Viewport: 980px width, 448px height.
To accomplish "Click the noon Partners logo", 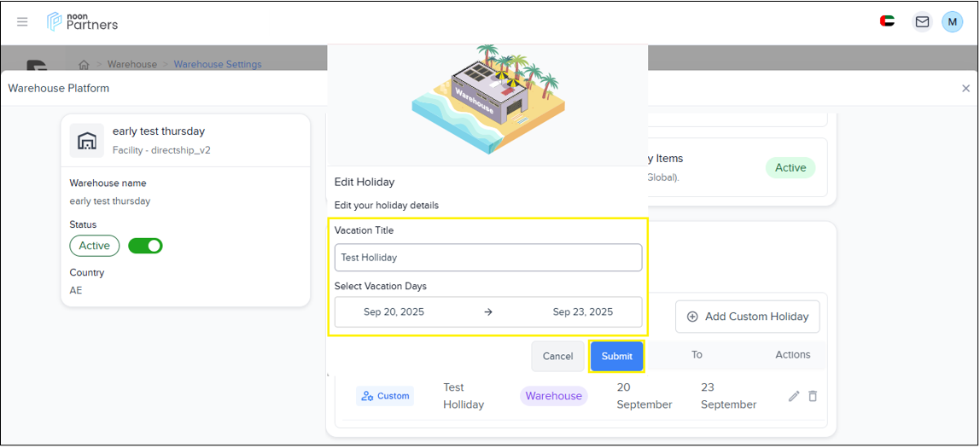I will coord(83,21).
